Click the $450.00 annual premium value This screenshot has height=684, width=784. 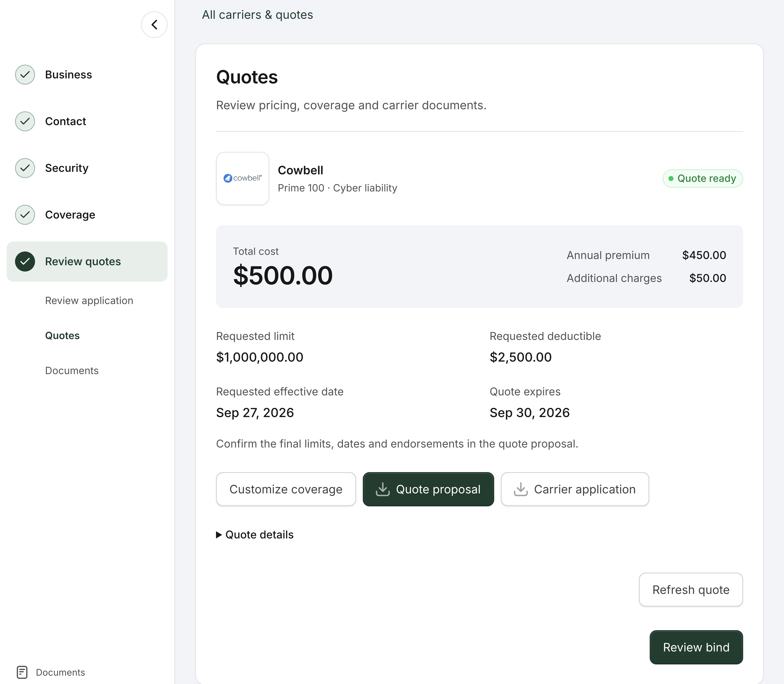coord(704,255)
